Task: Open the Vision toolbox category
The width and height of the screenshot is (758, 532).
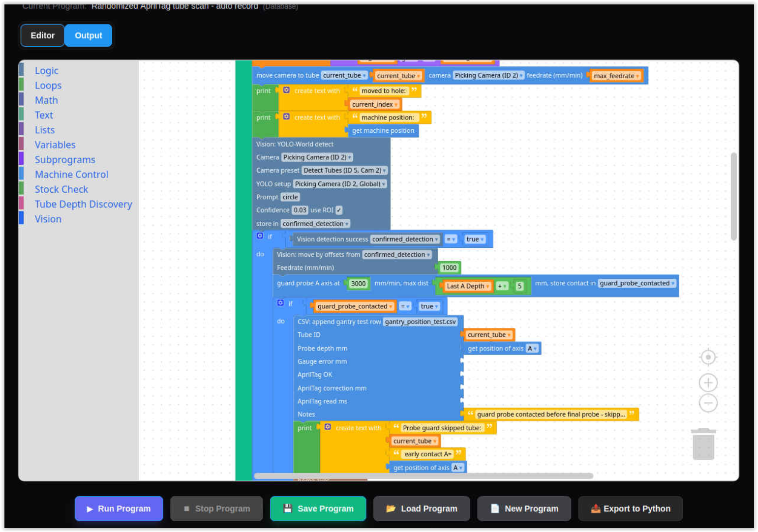Action: pyautogui.click(x=48, y=219)
